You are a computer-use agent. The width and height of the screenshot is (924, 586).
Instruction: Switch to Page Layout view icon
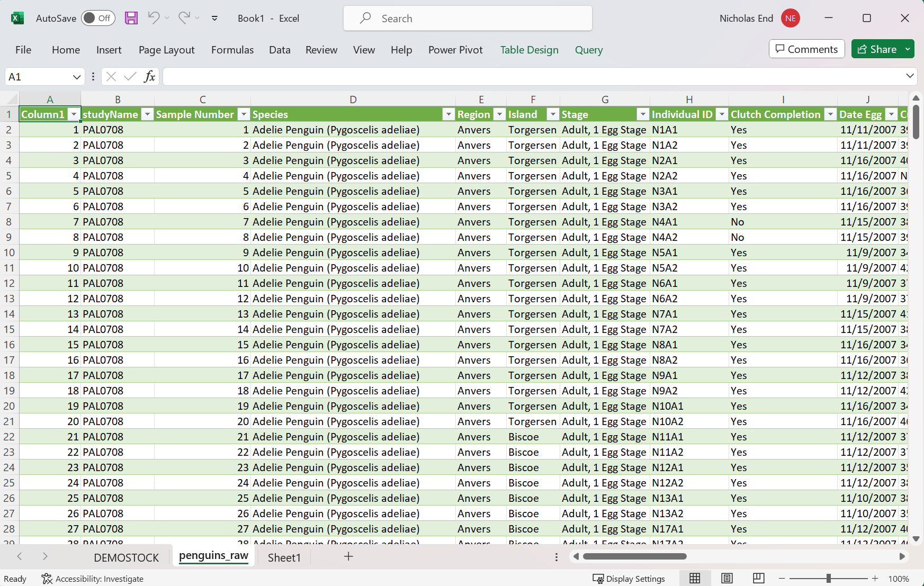click(726, 578)
